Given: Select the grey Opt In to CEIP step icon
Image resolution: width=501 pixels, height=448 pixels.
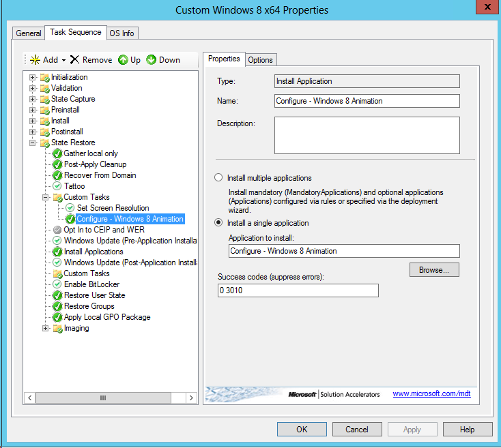Looking at the screenshot, I should [57, 230].
